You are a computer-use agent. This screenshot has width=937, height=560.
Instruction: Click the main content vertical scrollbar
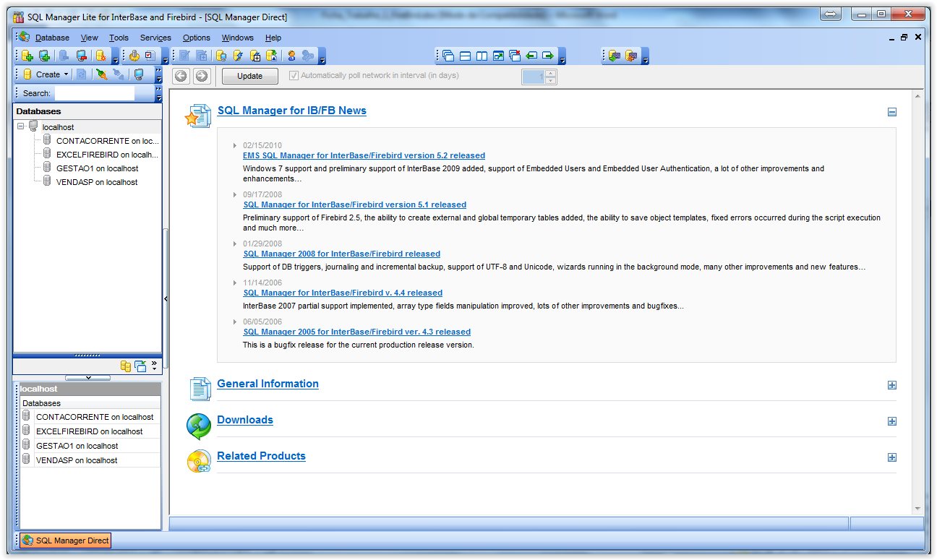918,302
